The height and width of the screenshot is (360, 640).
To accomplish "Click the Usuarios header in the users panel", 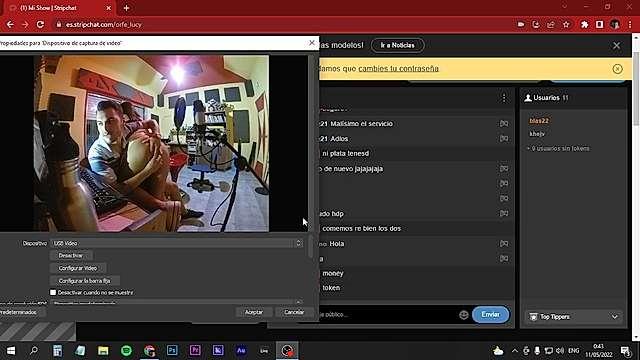I will pyautogui.click(x=546, y=98).
